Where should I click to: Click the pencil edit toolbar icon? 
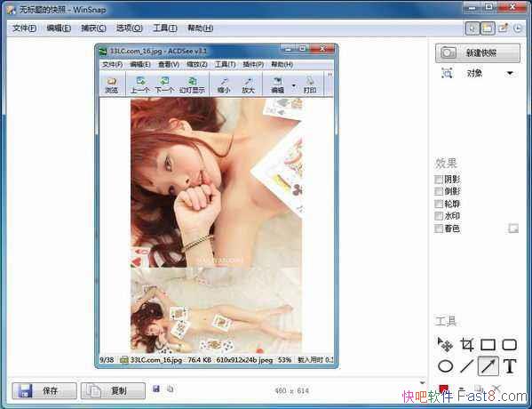[504, 28]
